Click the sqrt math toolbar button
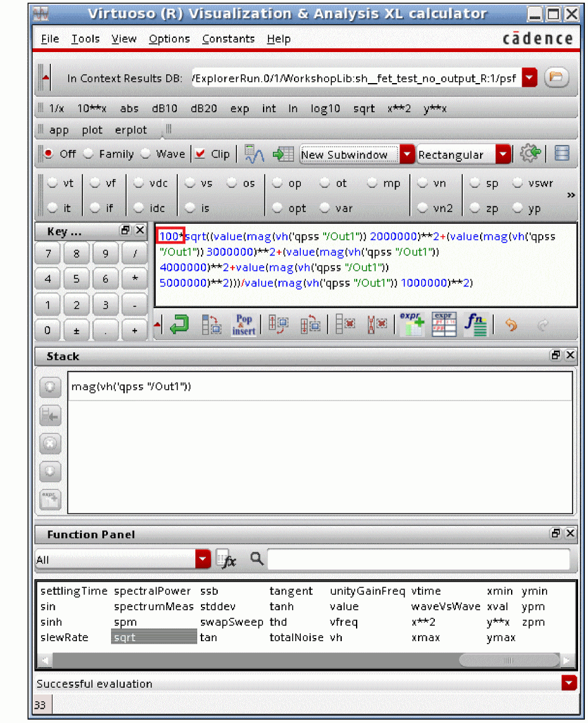This screenshot has width=588, height=723. pyautogui.click(x=364, y=109)
